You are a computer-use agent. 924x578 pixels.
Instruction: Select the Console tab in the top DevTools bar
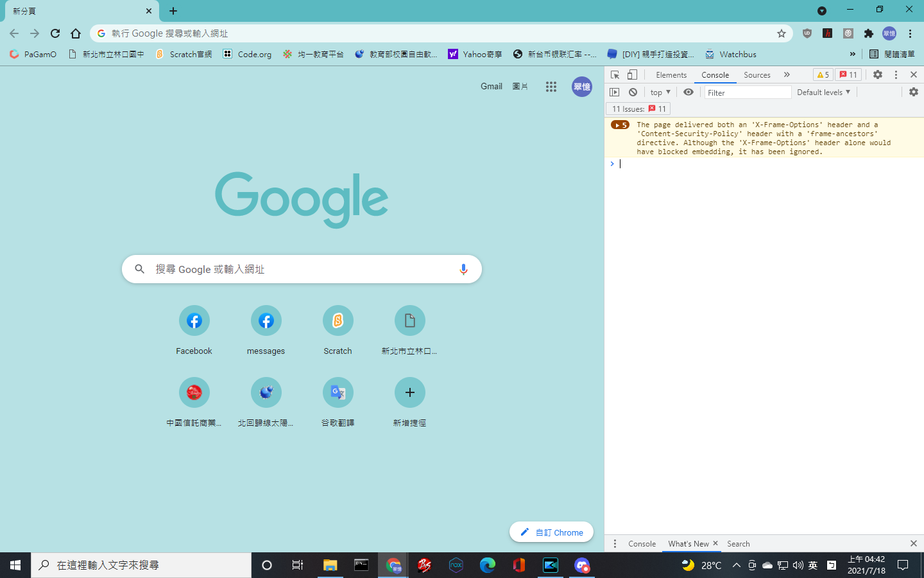[x=715, y=75]
